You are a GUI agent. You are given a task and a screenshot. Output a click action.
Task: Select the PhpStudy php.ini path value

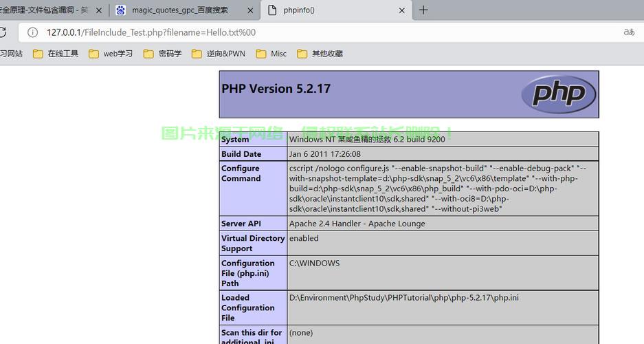403,297
